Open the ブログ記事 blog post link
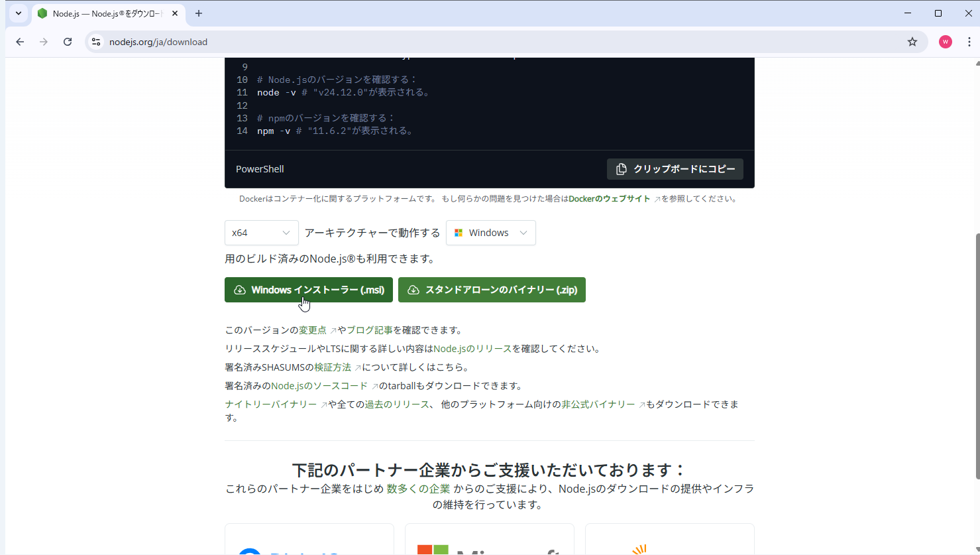 pyautogui.click(x=370, y=330)
